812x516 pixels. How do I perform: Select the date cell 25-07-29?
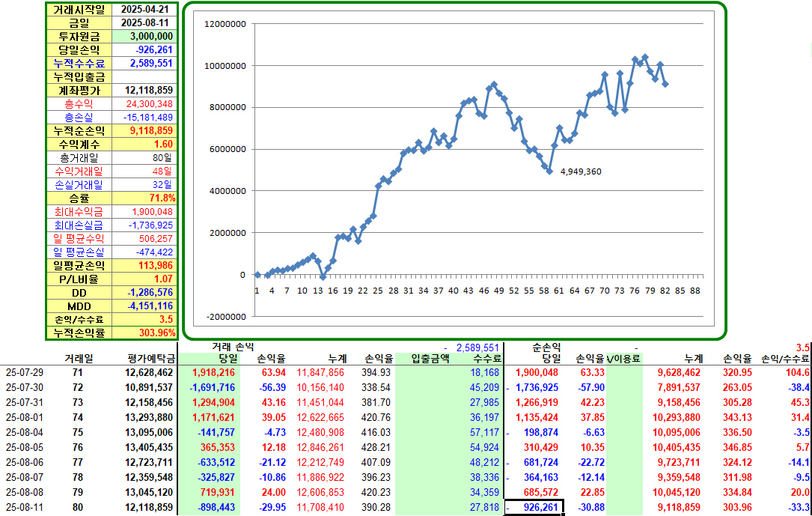25,372
